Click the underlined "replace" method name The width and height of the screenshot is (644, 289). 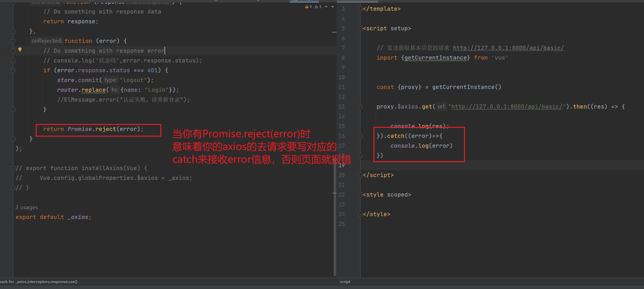point(93,90)
